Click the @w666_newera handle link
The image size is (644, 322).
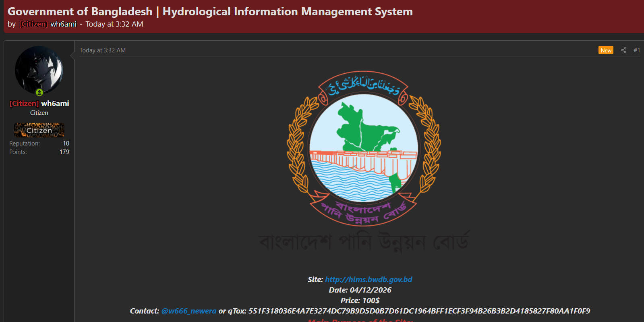point(188,311)
